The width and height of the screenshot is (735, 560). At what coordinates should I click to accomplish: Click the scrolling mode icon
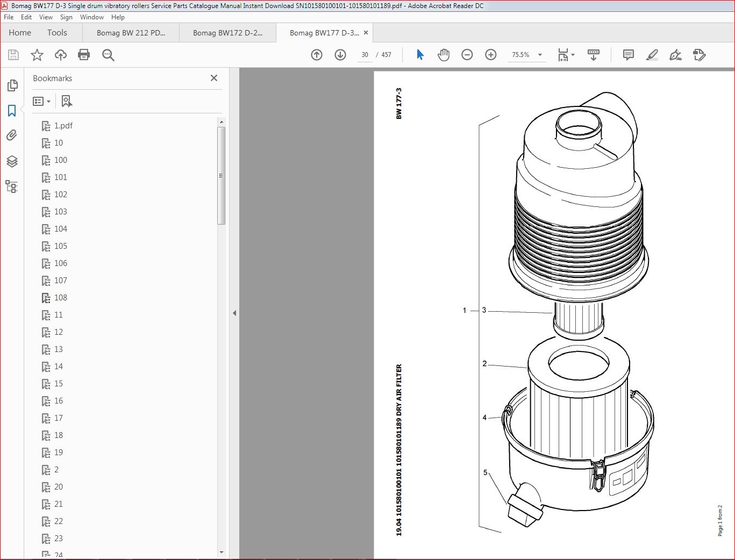(594, 55)
